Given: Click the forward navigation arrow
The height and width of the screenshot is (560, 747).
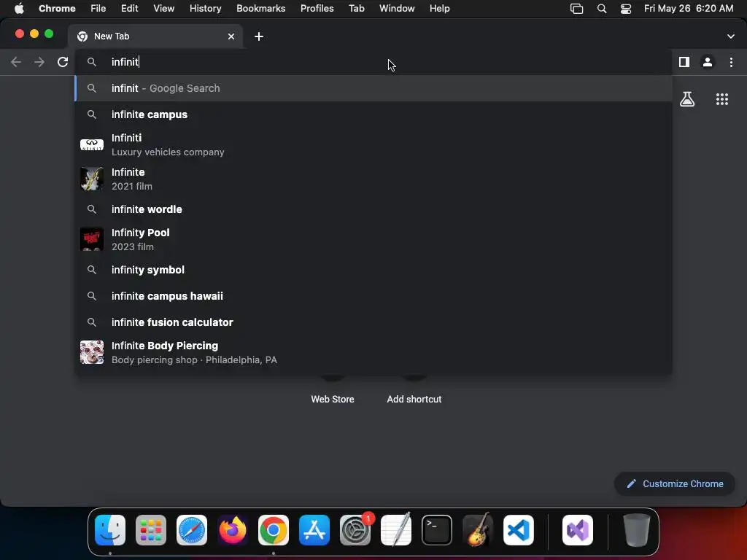Looking at the screenshot, I should pyautogui.click(x=39, y=62).
